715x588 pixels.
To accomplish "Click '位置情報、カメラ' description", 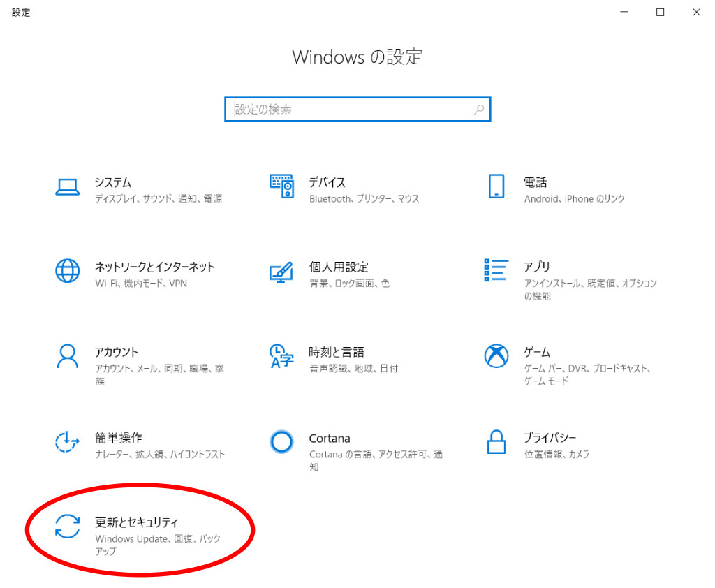I will point(556,455).
